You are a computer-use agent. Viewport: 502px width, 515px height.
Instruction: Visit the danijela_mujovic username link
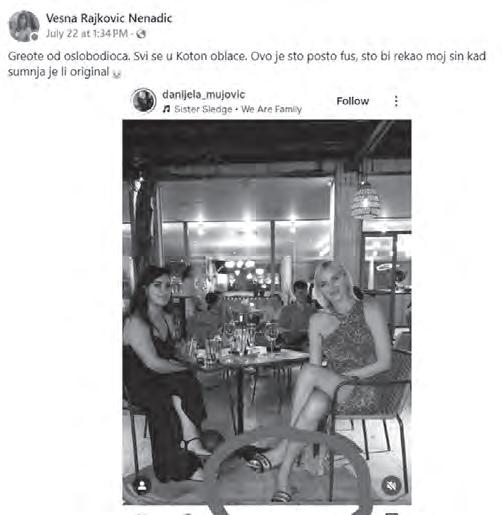(204, 95)
